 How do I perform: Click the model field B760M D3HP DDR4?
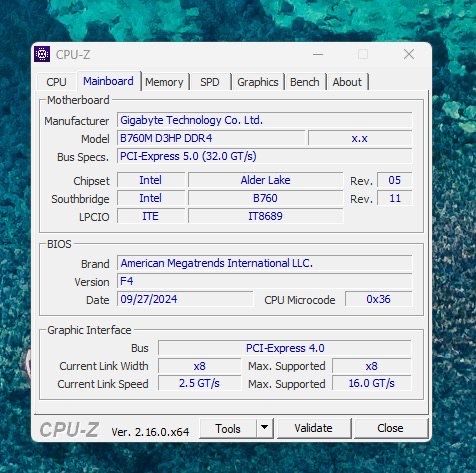211,138
